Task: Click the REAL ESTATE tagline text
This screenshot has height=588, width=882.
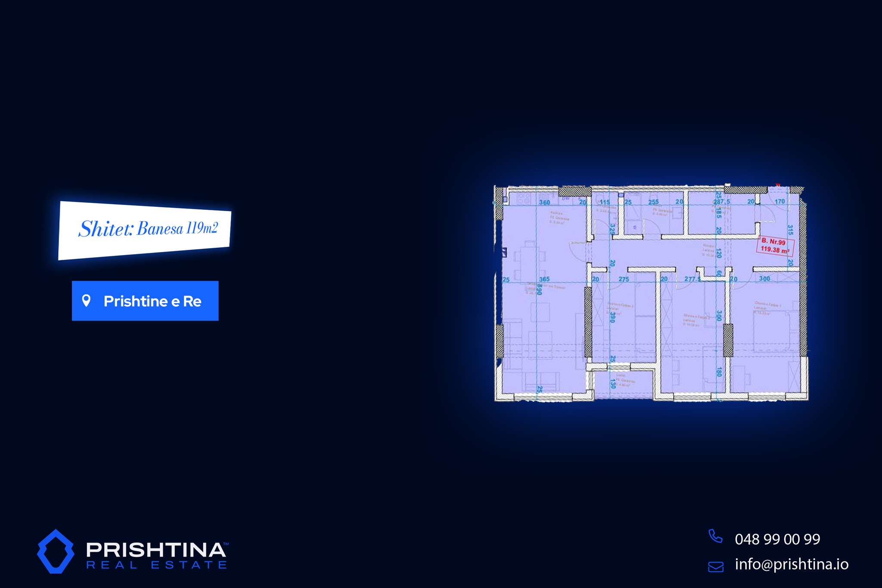Action: point(157,565)
